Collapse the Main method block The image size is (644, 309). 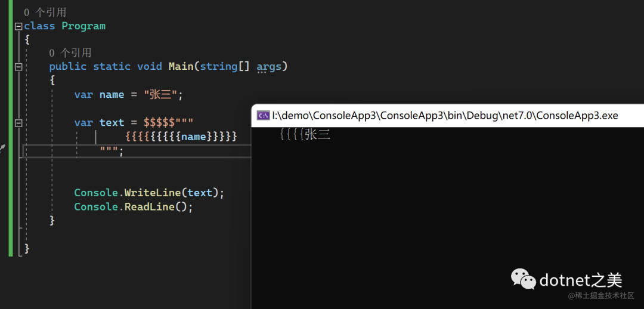coord(18,67)
